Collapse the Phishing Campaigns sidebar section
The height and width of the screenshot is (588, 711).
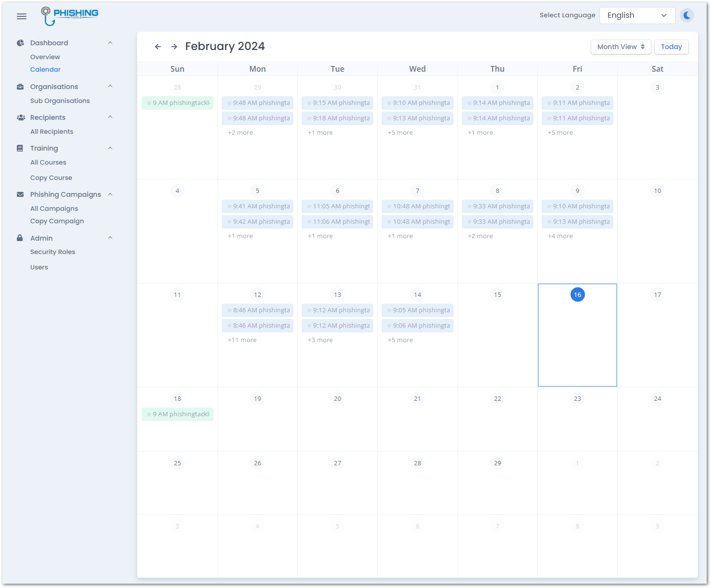point(111,194)
